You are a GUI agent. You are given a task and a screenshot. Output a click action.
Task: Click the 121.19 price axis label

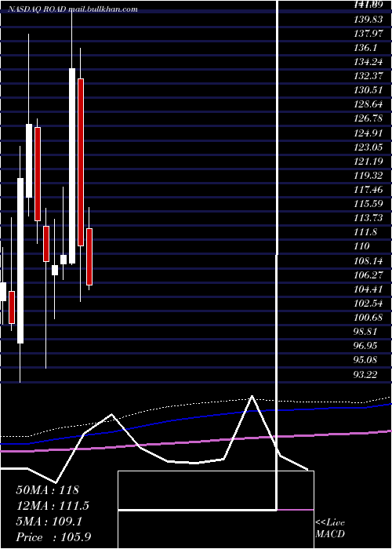[368, 162]
